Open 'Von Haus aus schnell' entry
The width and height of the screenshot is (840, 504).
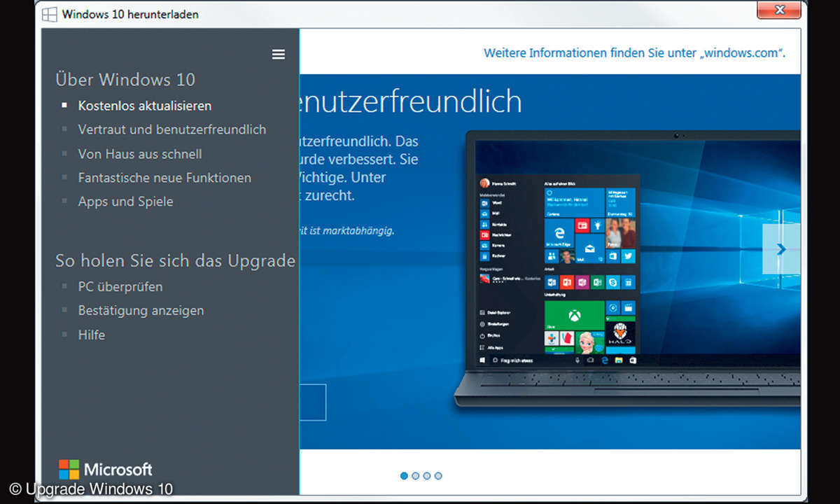[140, 154]
